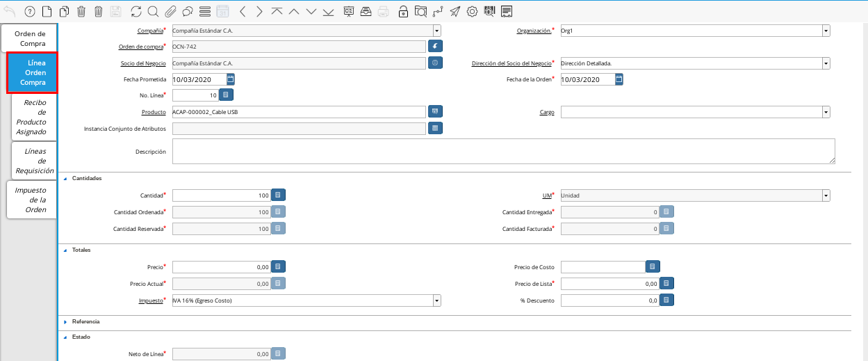Click the Refresh toolbar icon
The image size is (868, 361).
[136, 11]
